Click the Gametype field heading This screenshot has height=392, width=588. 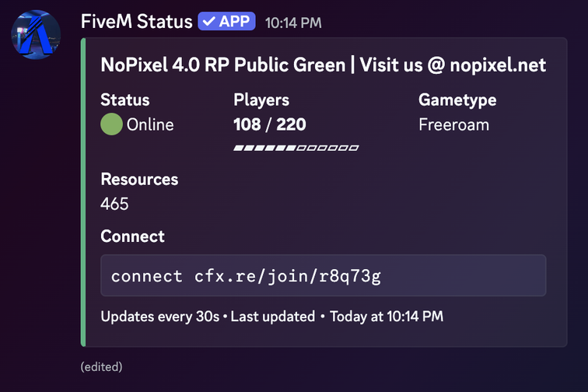(457, 100)
